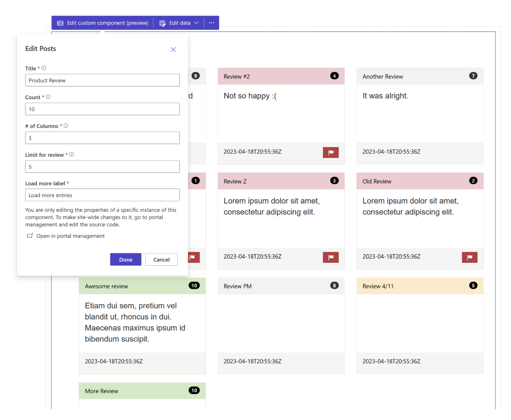Image resolution: width=511 pixels, height=420 pixels.
Task: Click the More Review card title
Action: tap(102, 391)
